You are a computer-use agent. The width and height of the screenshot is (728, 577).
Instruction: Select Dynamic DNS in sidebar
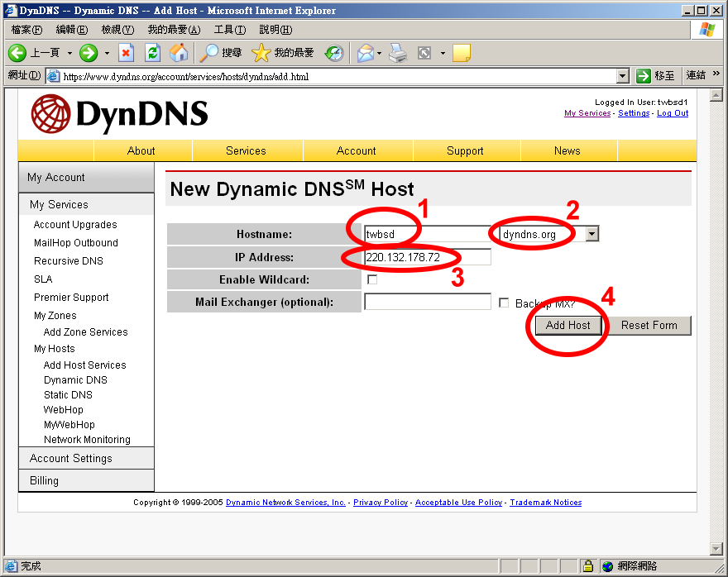[75, 380]
